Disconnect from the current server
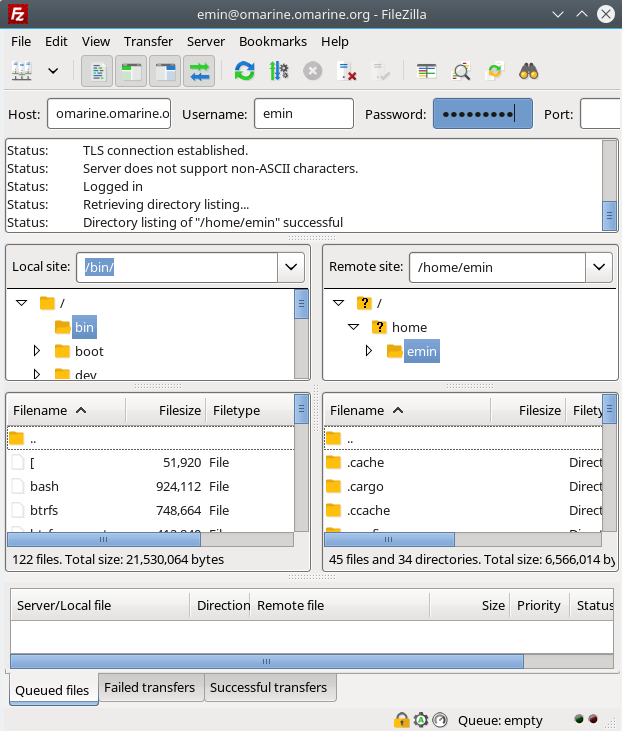622x731 pixels. 346,71
